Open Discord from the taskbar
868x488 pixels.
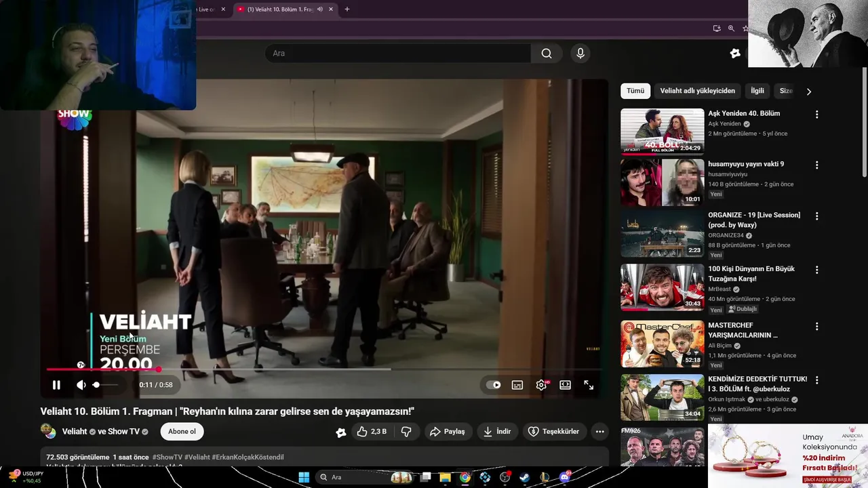[x=565, y=477]
